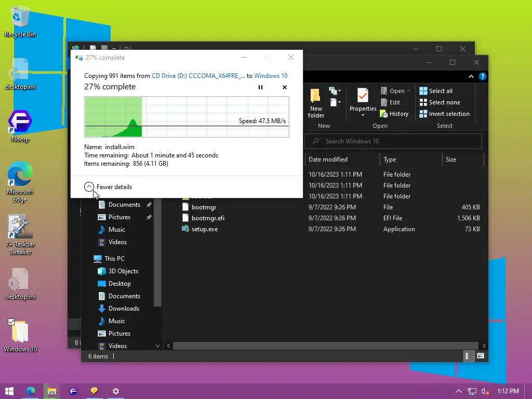The width and height of the screenshot is (532, 399).
Task: Collapse the ribbon with the chevron
Action: tap(471, 77)
